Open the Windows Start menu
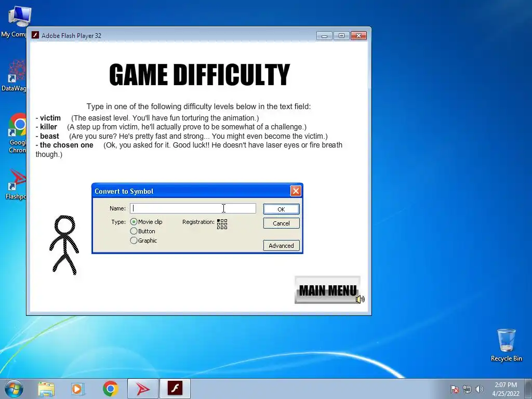532x399 pixels. [x=14, y=389]
